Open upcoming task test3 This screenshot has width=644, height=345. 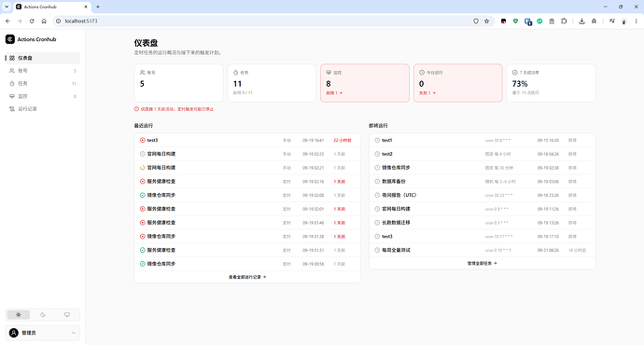(x=483, y=236)
